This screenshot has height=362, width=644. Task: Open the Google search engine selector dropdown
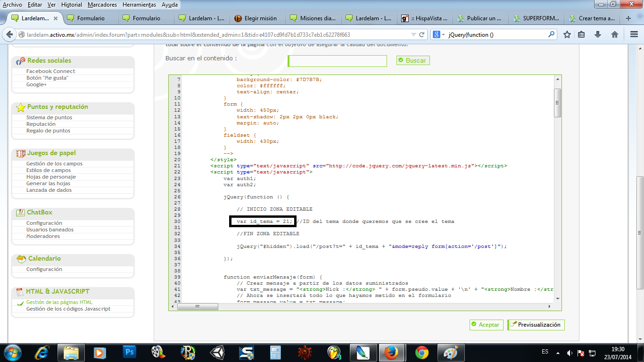coord(438,34)
